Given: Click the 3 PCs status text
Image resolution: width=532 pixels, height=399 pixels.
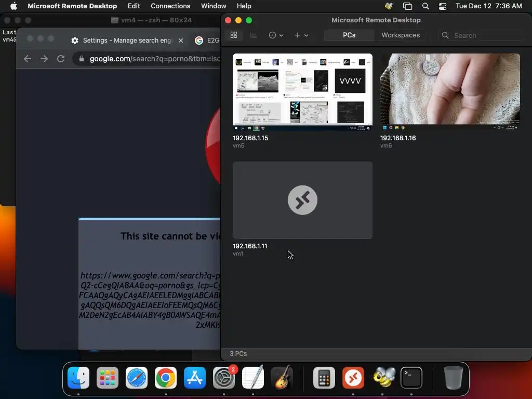Looking at the screenshot, I should [x=238, y=353].
